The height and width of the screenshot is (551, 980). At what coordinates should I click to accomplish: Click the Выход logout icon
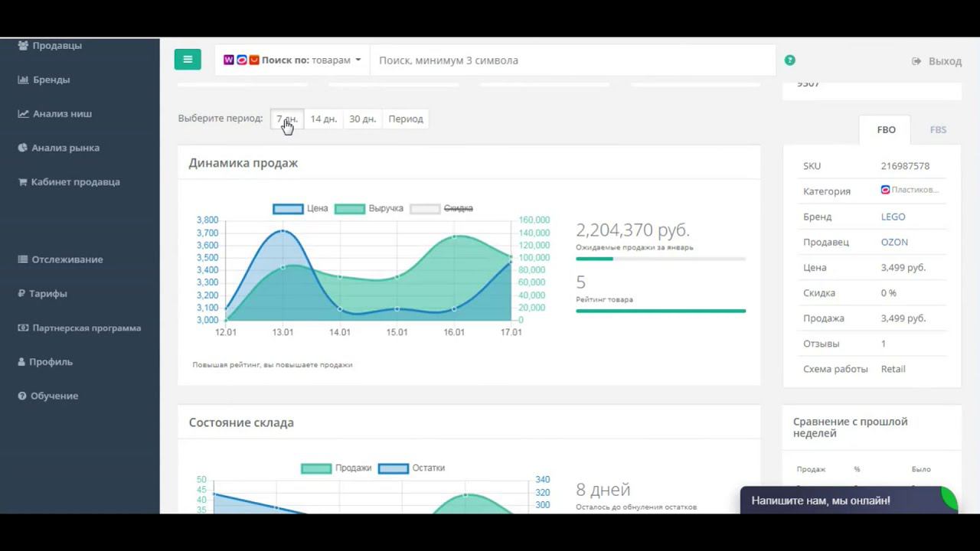[916, 61]
